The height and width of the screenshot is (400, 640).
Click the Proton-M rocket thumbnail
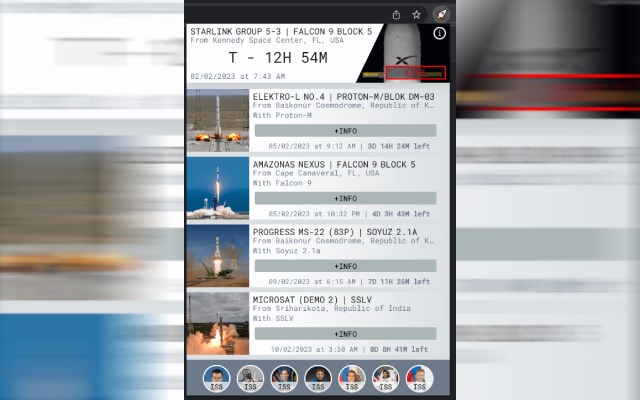click(x=218, y=120)
